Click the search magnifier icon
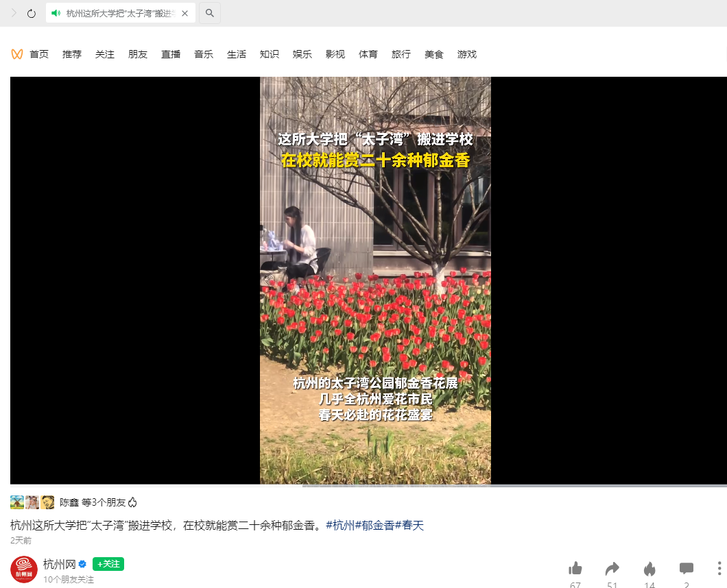The image size is (727, 588). 210,13
